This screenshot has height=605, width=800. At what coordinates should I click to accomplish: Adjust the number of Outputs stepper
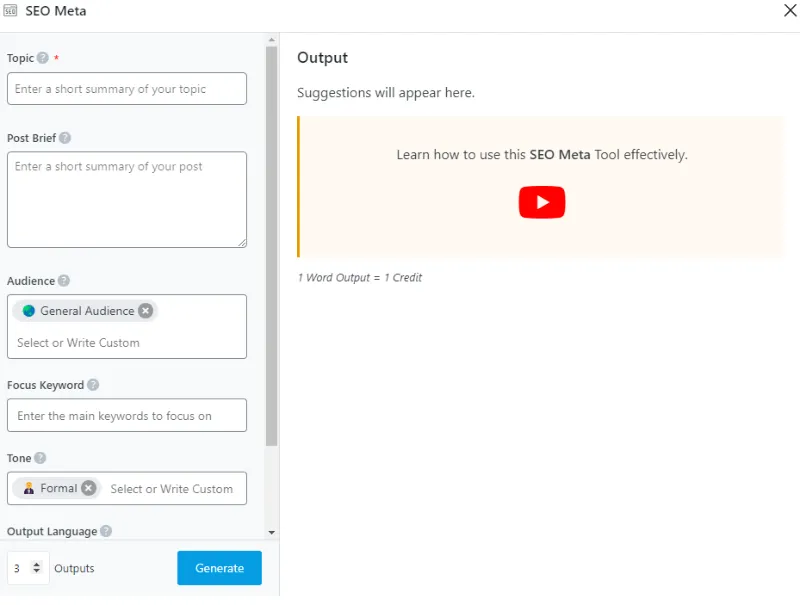tap(37, 568)
